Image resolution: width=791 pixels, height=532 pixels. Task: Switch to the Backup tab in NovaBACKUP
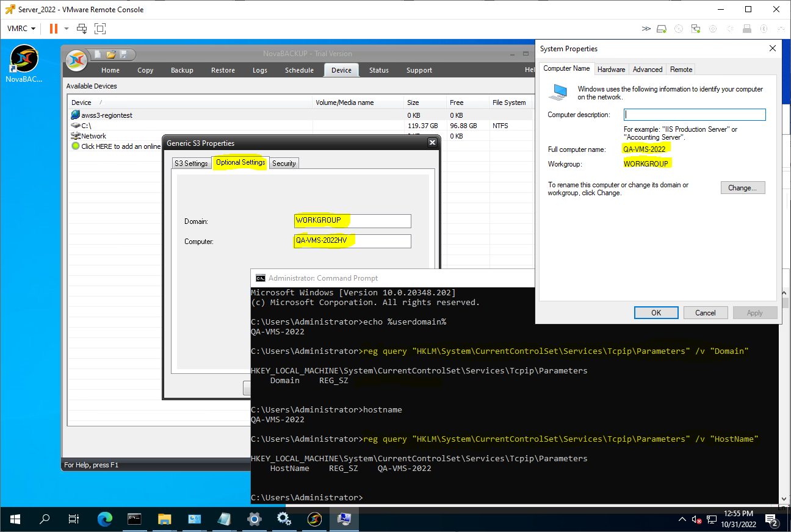(182, 70)
